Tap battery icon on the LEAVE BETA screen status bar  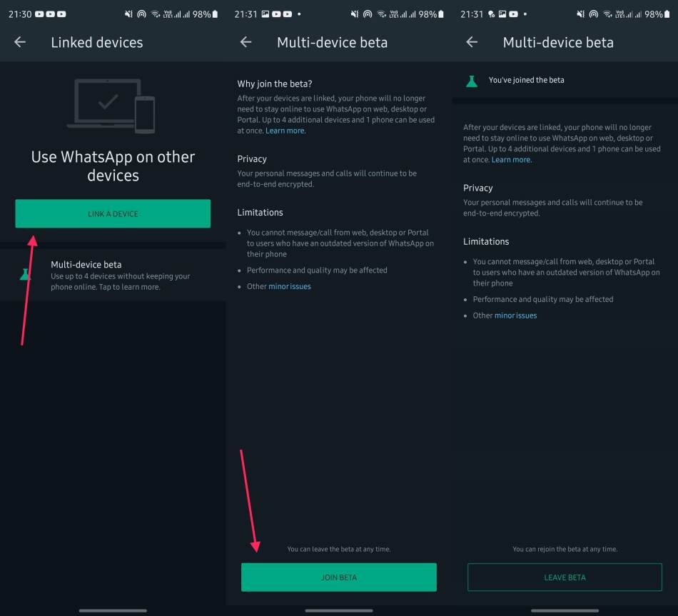pos(667,14)
